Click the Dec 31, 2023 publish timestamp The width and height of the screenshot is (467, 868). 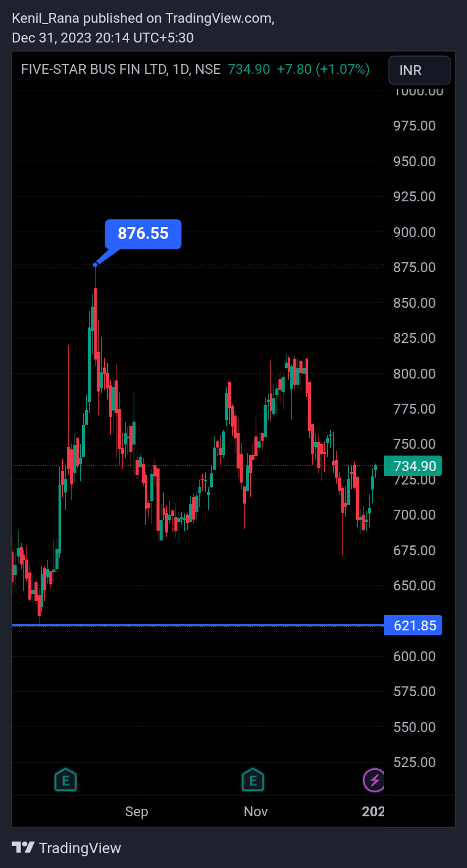103,38
